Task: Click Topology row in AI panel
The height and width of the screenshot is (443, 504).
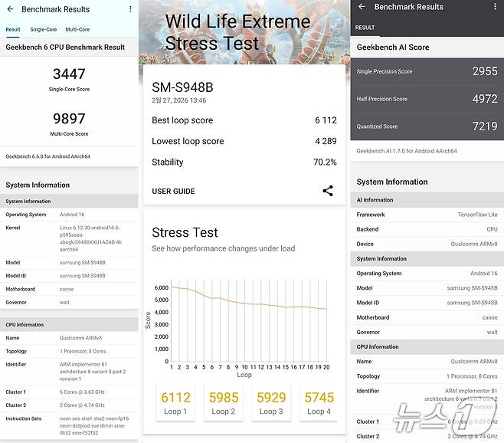Action: pyautogui.click(x=427, y=376)
